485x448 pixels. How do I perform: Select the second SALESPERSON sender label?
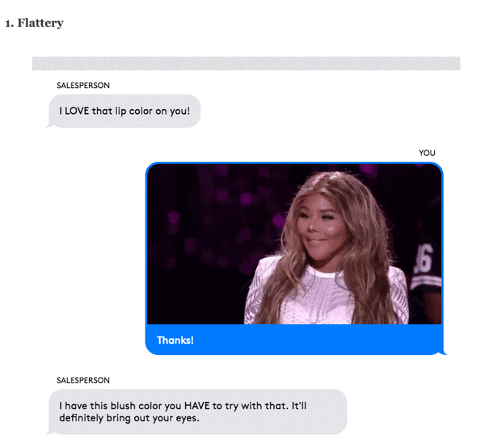[x=83, y=380]
